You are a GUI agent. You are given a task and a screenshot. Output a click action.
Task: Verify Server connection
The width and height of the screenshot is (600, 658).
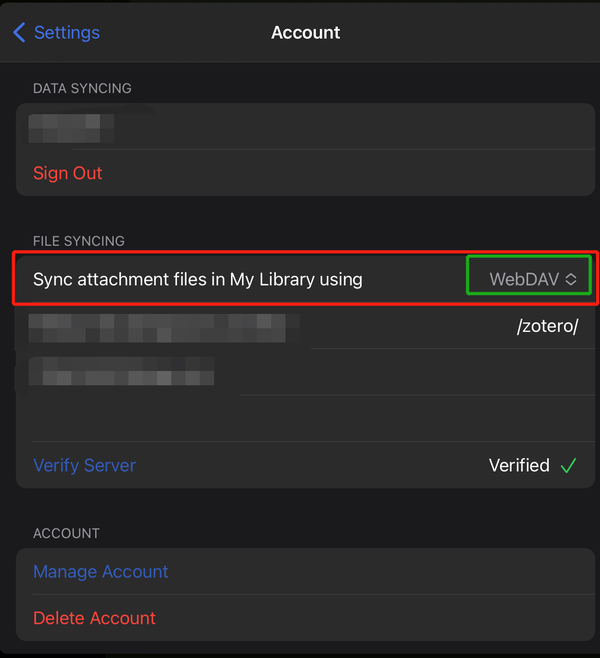pyautogui.click(x=85, y=465)
